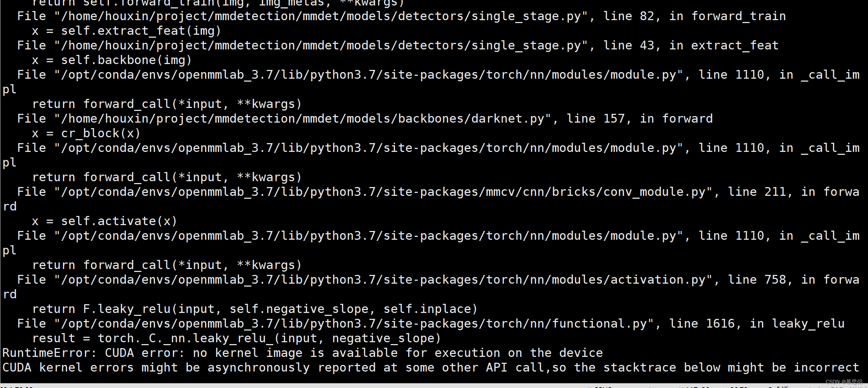Click the 'x = self.extract_feat(img)' code line
The image size is (868, 388).
point(126,31)
